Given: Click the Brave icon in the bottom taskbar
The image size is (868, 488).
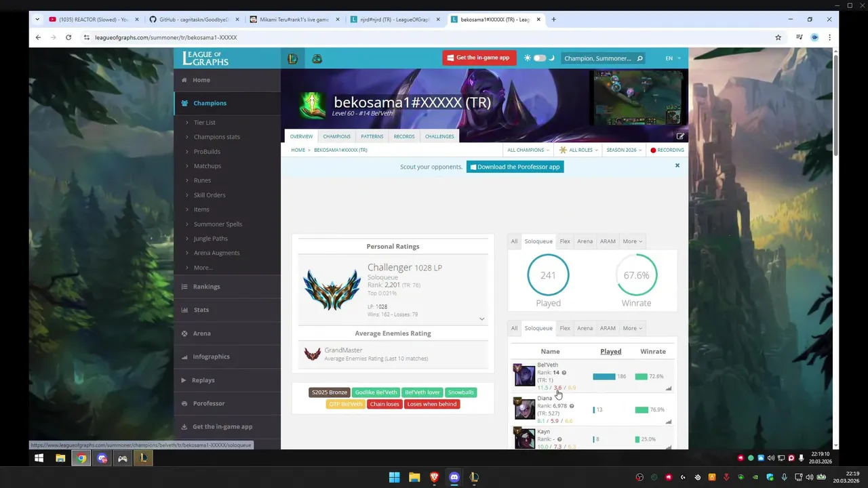Looking at the screenshot, I should [434, 478].
